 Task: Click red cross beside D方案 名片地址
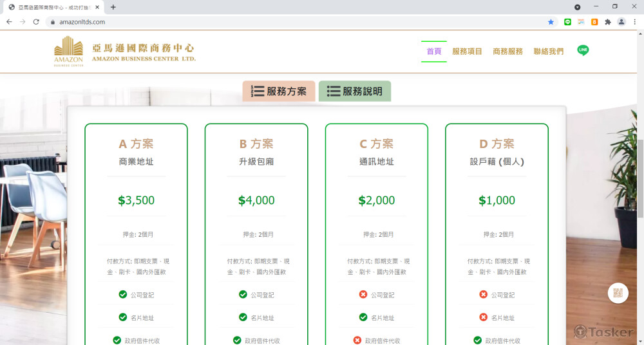click(x=484, y=317)
